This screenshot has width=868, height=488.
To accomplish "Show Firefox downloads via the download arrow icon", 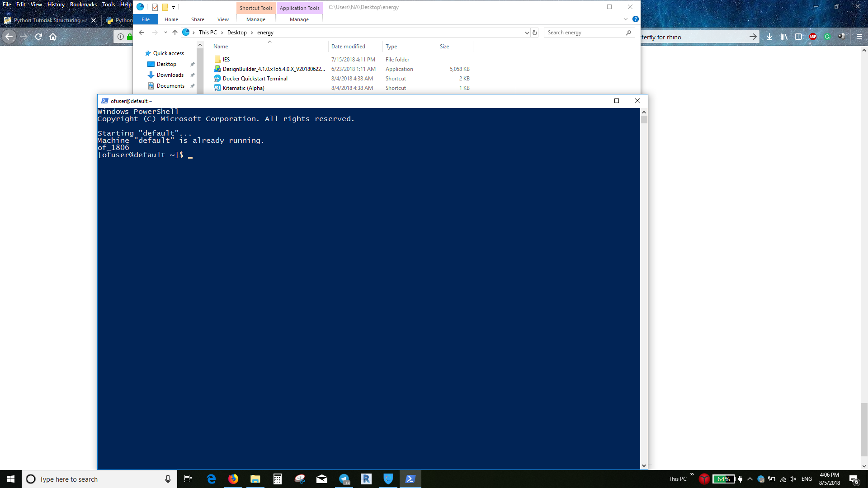I will click(x=769, y=37).
